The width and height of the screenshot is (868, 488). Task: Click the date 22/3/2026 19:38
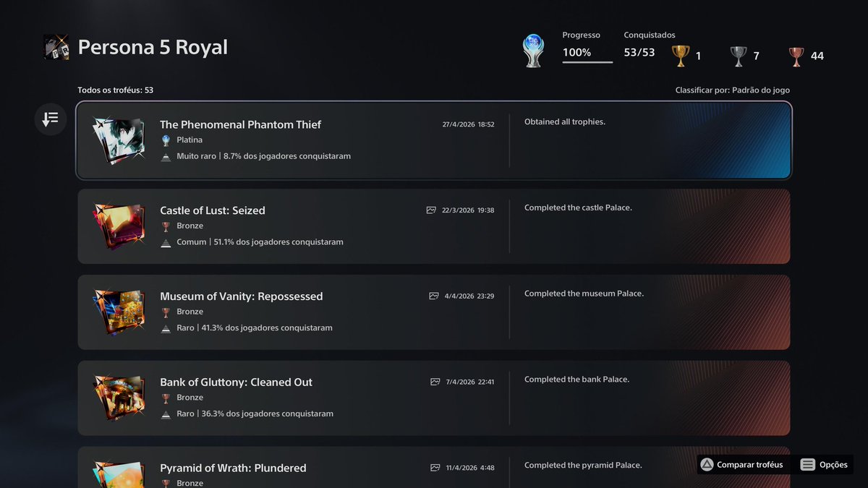(467, 210)
